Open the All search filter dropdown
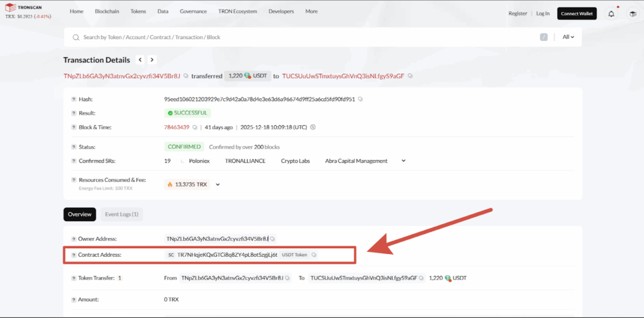Screen dimensions: 644x318 pyautogui.click(x=568, y=37)
